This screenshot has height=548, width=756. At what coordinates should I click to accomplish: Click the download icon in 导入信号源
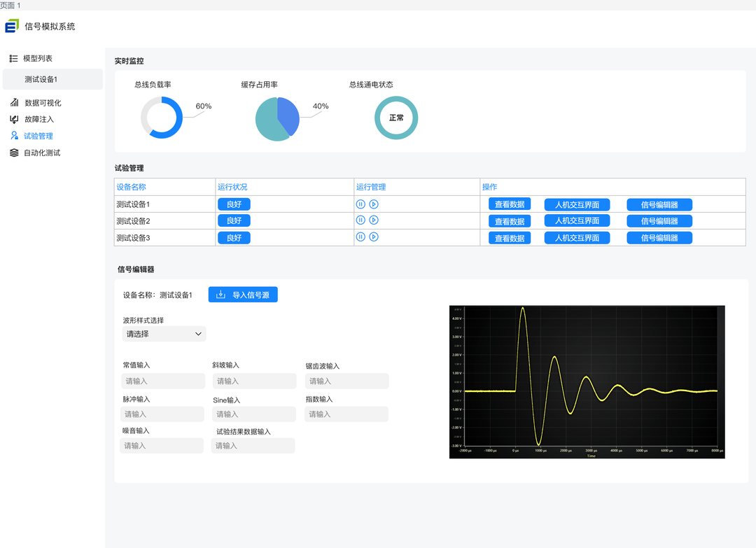[x=220, y=295]
